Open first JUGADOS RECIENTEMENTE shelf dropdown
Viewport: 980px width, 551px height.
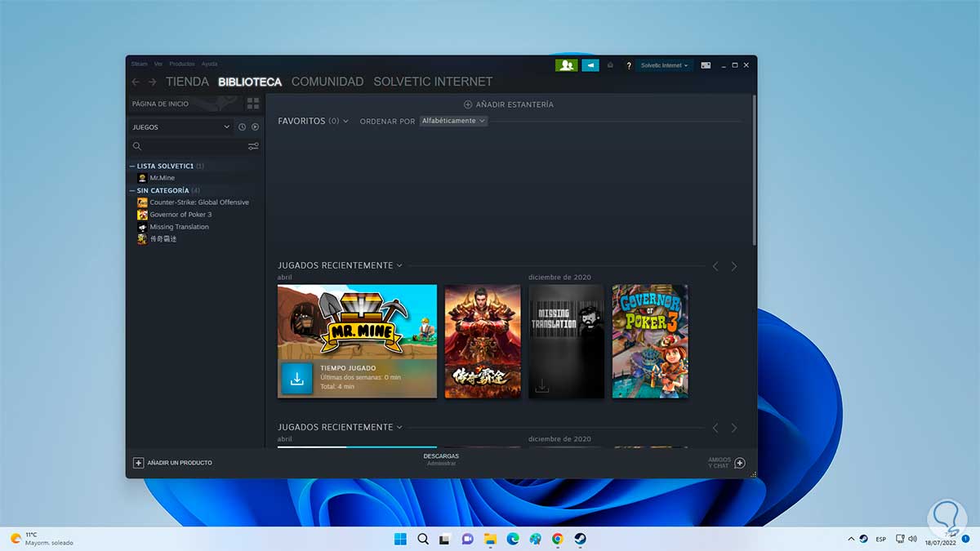tap(399, 265)
